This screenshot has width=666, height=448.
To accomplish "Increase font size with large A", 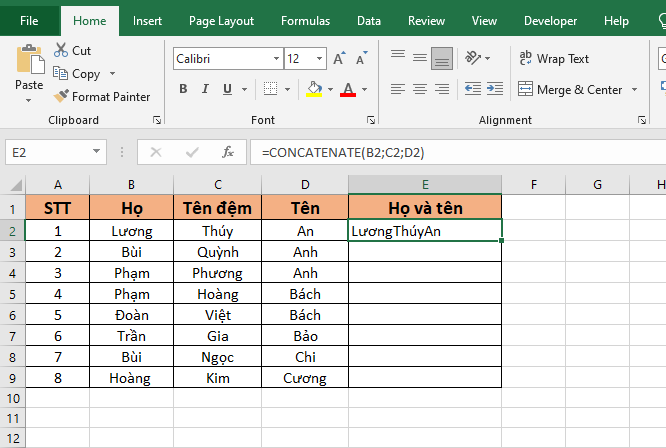I will pyautogui.click(x=339, y=58).
